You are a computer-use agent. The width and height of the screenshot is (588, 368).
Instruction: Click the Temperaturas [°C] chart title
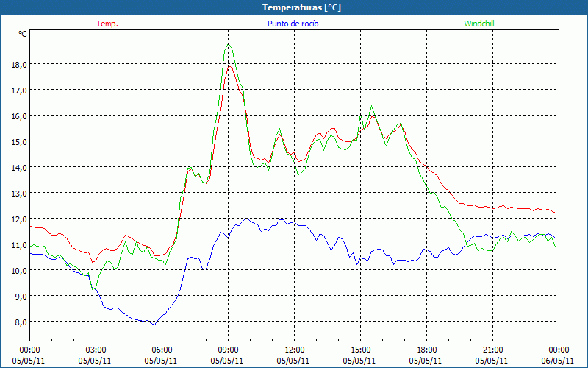tap(301, 7)
